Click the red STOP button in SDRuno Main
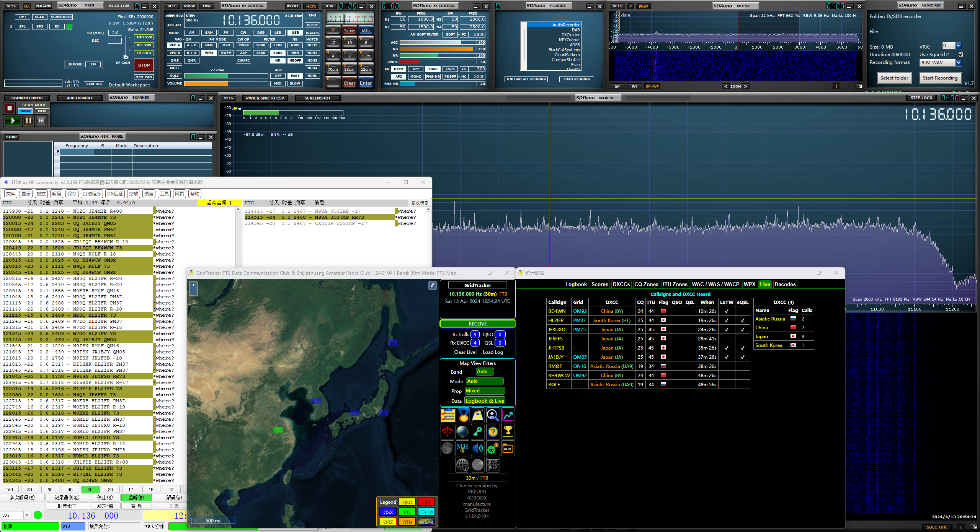Viewport: 980px width, 532px height. click(x=144, y=65)
